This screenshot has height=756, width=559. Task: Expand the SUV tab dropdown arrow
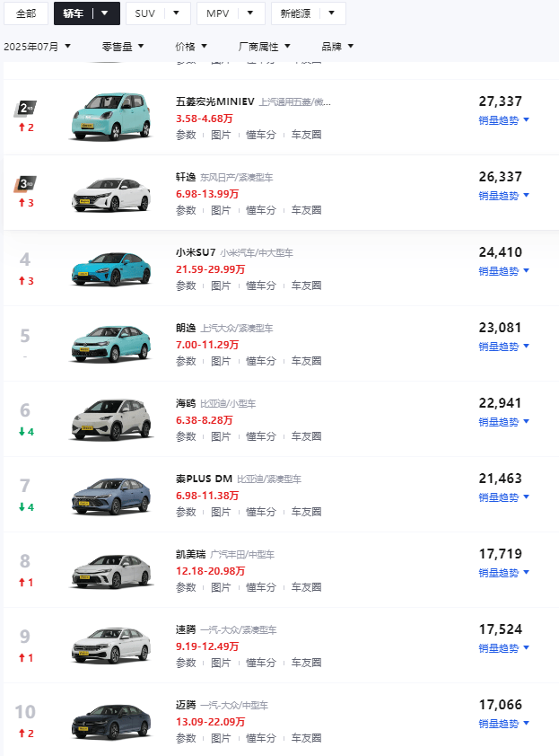click(x=176, y=13)
